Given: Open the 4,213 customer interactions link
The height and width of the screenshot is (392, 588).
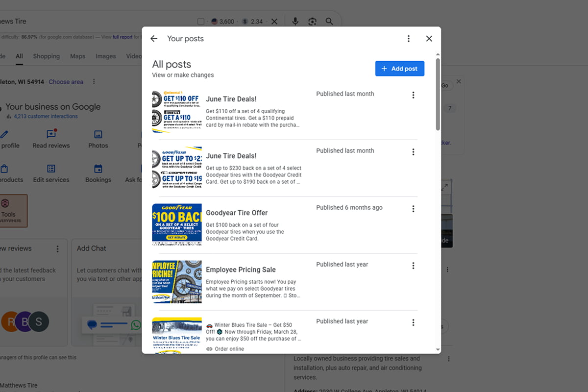Looking at the screenshot, I should pyautogui.click(x=46, y=116).
